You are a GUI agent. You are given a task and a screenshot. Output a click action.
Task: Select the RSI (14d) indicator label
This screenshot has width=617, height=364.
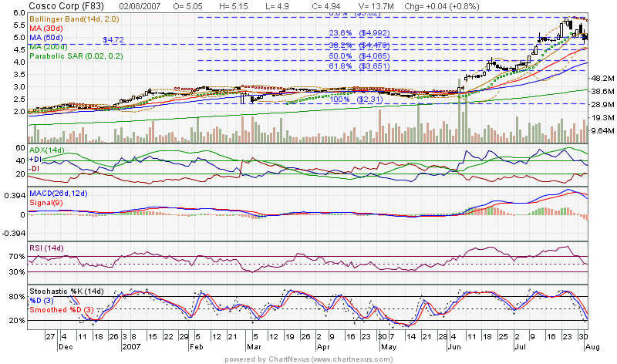tap(47, 248)
